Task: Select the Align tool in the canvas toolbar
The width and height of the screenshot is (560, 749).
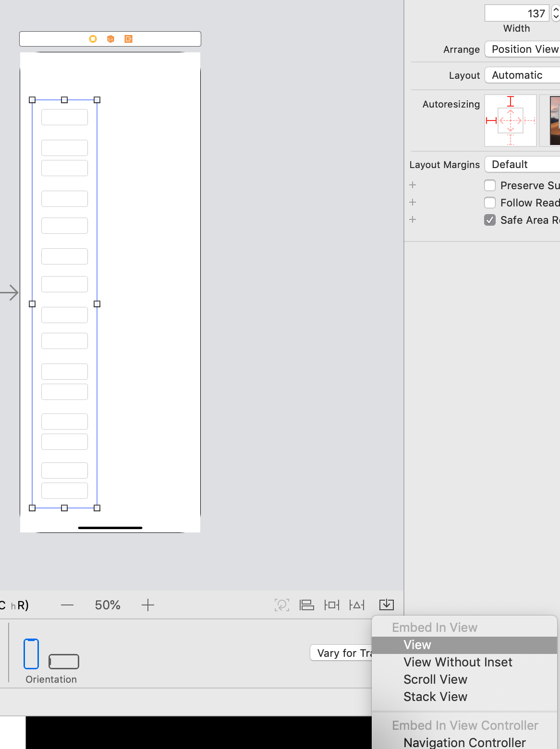Action: 307,604
